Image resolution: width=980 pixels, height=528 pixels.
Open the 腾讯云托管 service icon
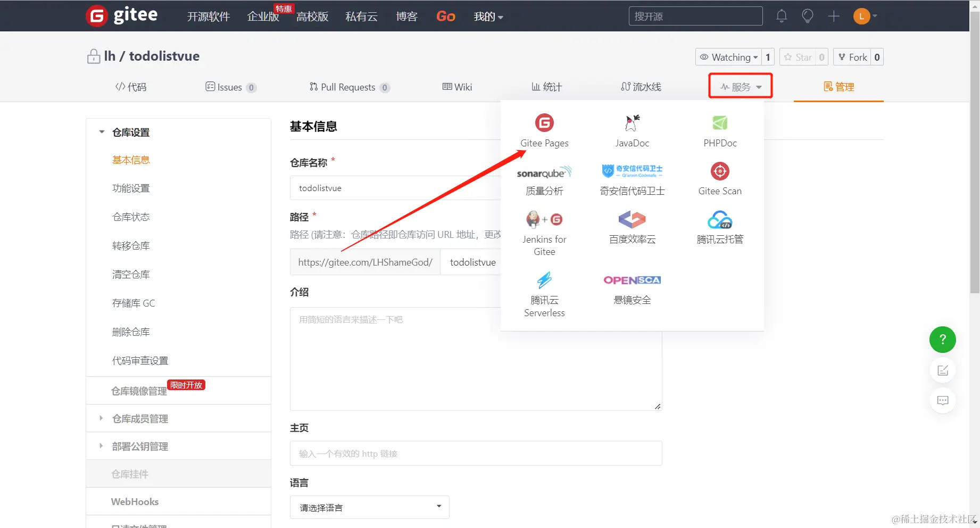pos(720,219)
